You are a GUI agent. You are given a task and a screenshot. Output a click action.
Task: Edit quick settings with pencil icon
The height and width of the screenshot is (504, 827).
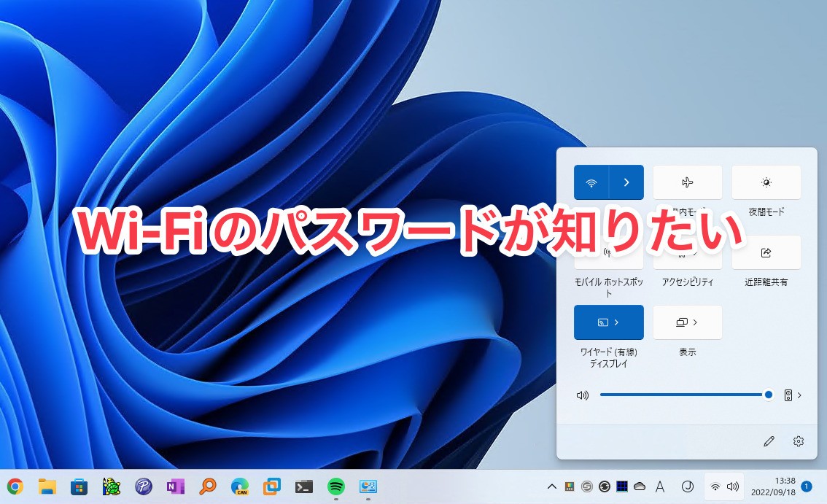(769, 441)
